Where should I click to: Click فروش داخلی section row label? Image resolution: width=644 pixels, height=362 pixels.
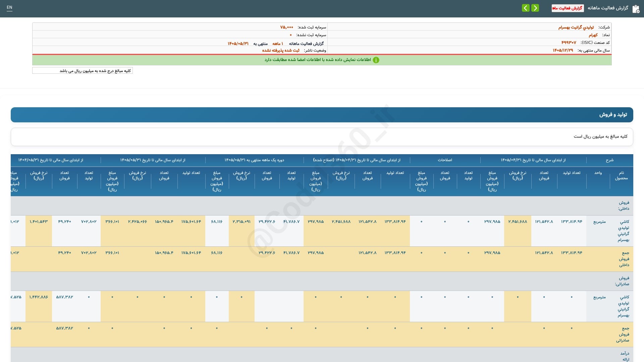(x=624, y=206)
